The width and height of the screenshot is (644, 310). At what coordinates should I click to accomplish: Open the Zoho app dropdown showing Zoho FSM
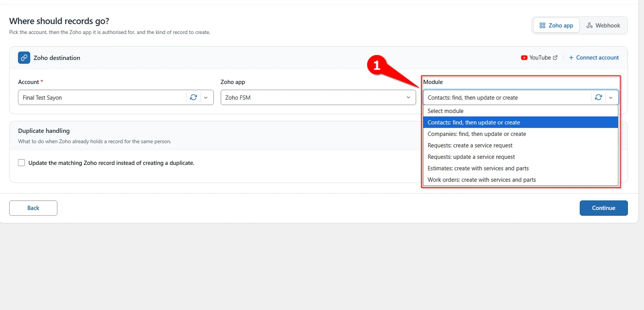[x=318, y=97]
